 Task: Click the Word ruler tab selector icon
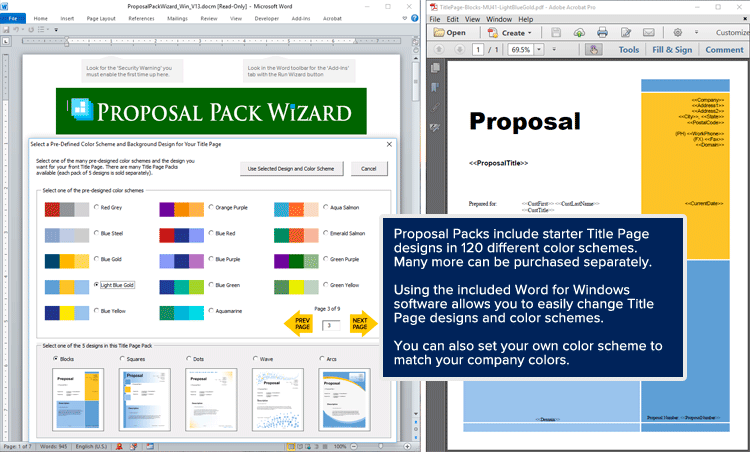pyautogui.click(x=6, y=42)
